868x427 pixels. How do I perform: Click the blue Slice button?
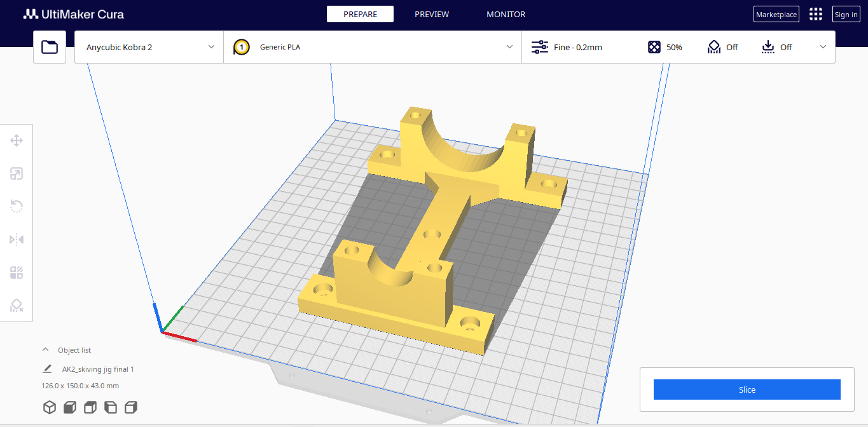click(x=747, y=390)
